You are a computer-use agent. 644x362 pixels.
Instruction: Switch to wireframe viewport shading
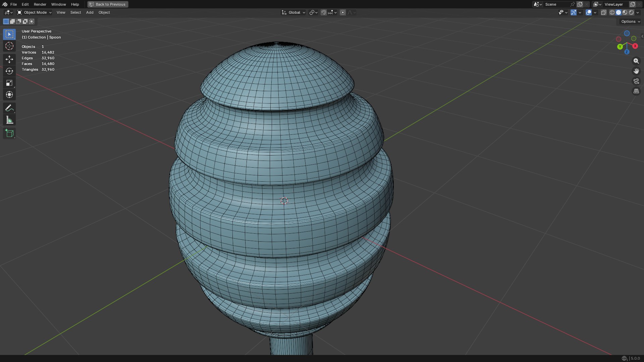coord(612,12)
